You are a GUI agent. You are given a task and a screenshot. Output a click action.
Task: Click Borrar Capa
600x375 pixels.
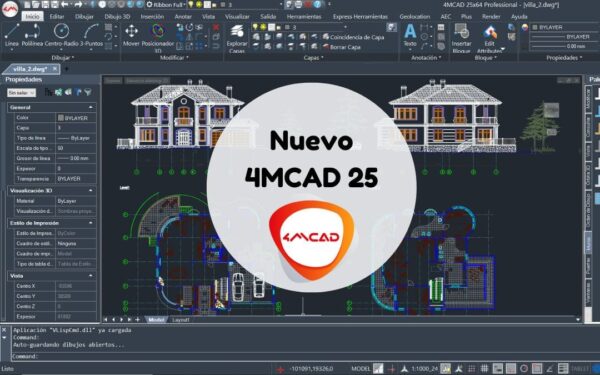click(342, 47)
